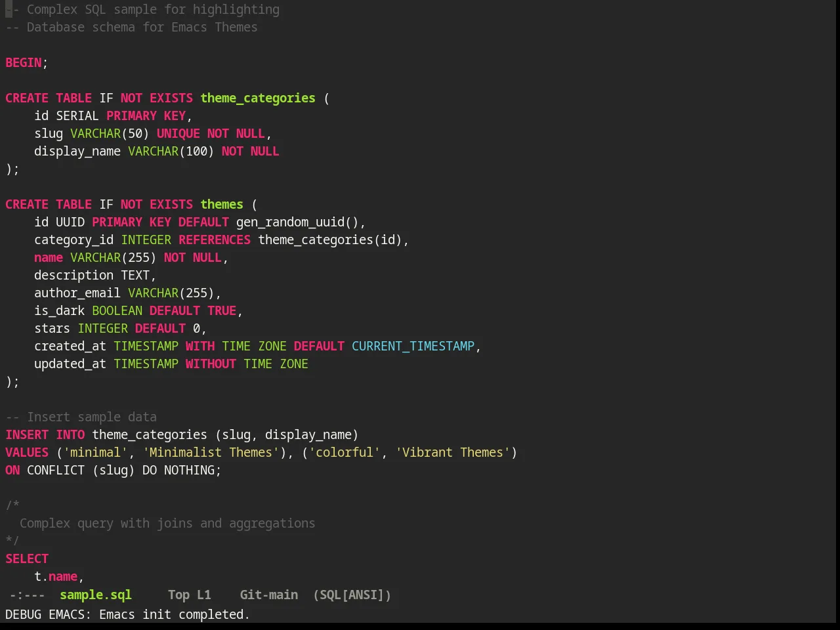This screenshot has width=840, height=630.
Task: Click the Top L1 position indicator
Action: (190, 595)
